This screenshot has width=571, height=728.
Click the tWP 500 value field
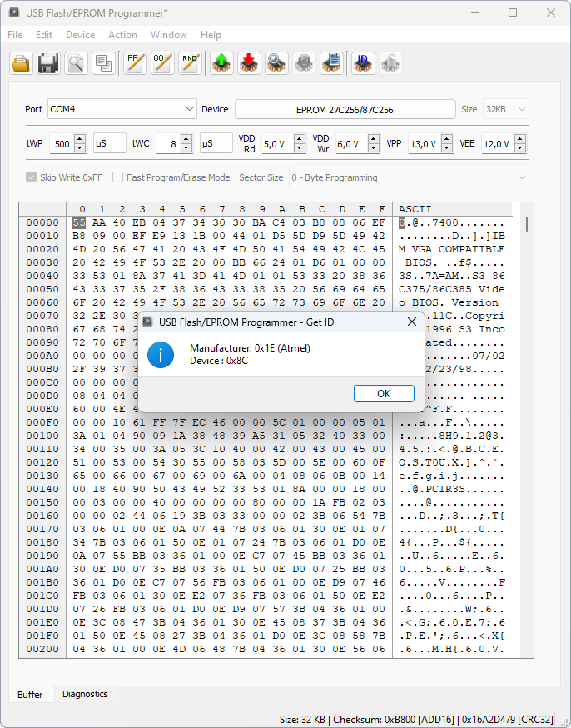tap(62, 143)
